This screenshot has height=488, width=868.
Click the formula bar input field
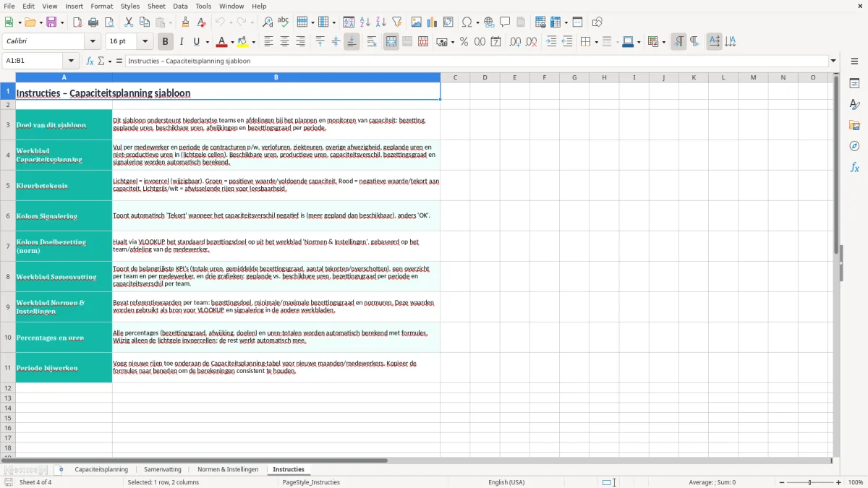(x=477, y=61)
